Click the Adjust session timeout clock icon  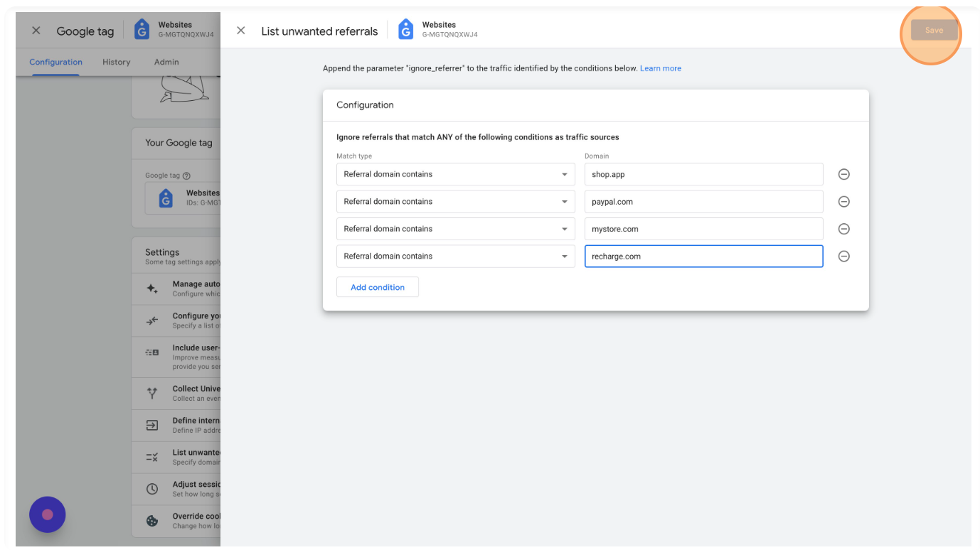[x=151, y=489]
